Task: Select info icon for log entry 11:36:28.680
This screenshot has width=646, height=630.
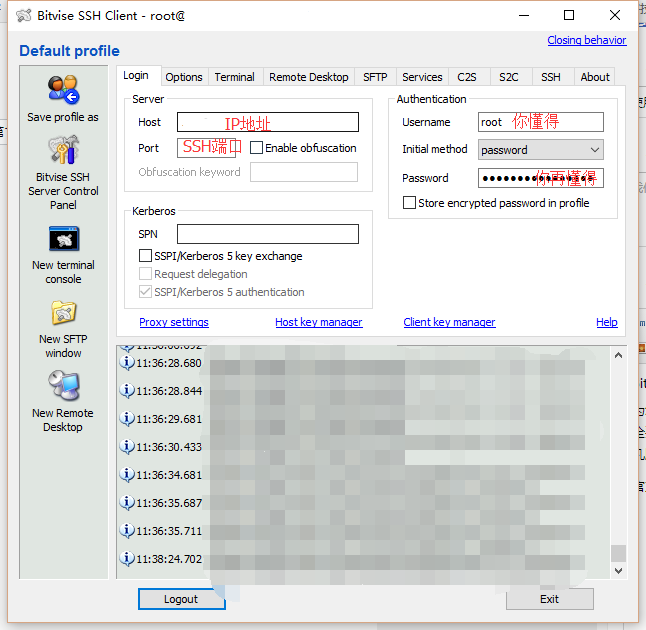Action: pyautogui.click(x=127, y=363)
